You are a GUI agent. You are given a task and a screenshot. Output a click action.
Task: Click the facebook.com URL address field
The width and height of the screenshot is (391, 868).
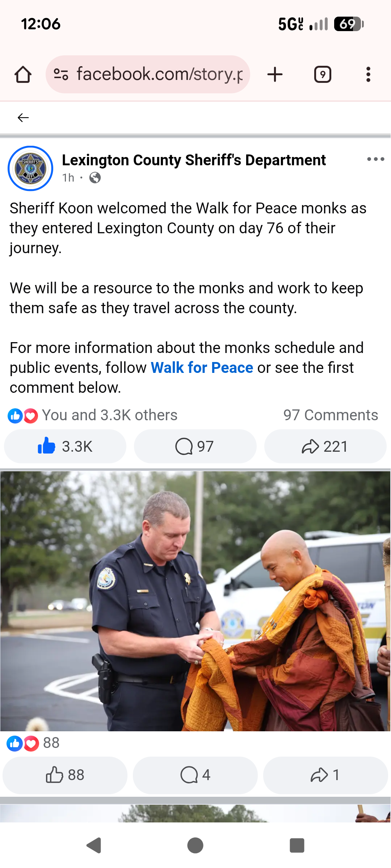(148, 75)
